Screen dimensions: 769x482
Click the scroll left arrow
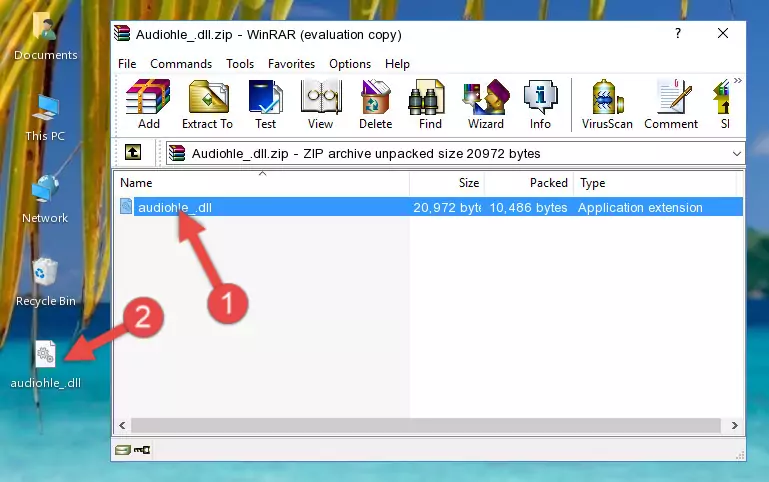pyautogui.click(x=123, y=425)
